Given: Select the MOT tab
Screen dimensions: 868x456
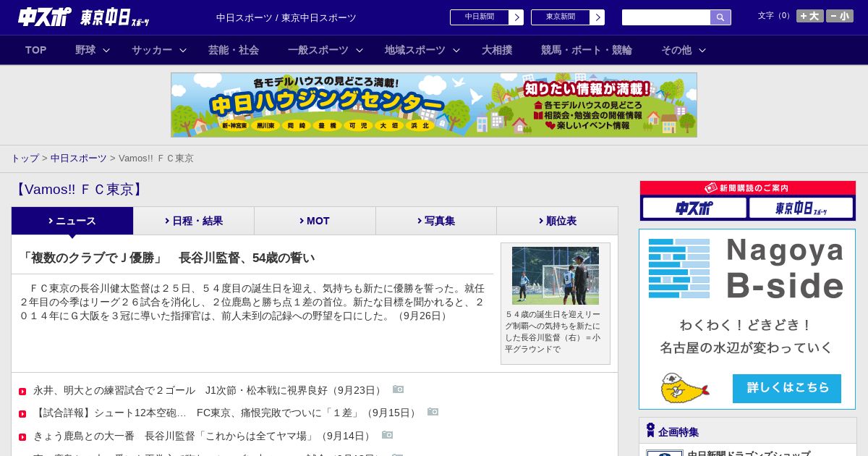Looking at the screenshot, I should [315, 221].
